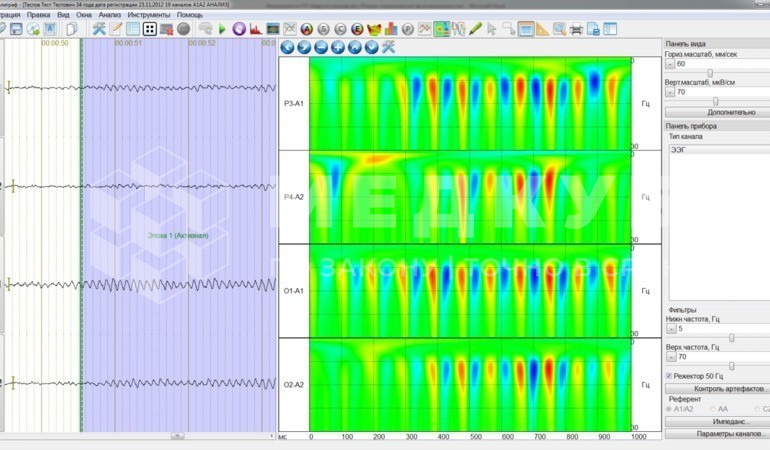The width and height of the screenshot is (770, 450).
Task: Open low frequency dropdown beside value 5
Action: pos(671,329)
